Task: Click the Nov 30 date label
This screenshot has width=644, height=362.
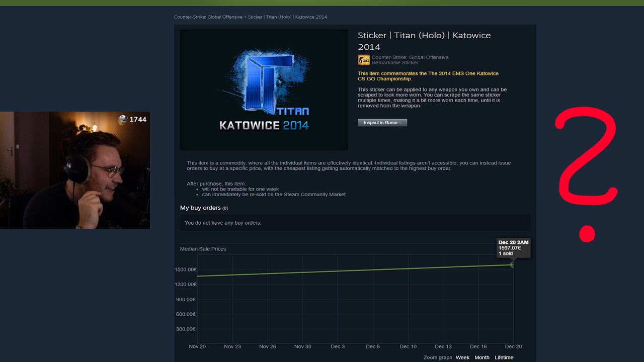Action: pos(303,346)
